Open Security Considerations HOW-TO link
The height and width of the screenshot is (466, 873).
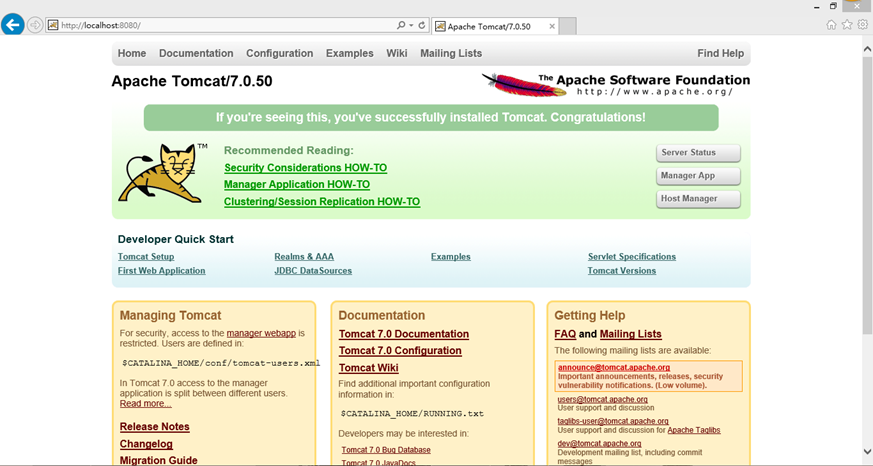coord(306,168)
